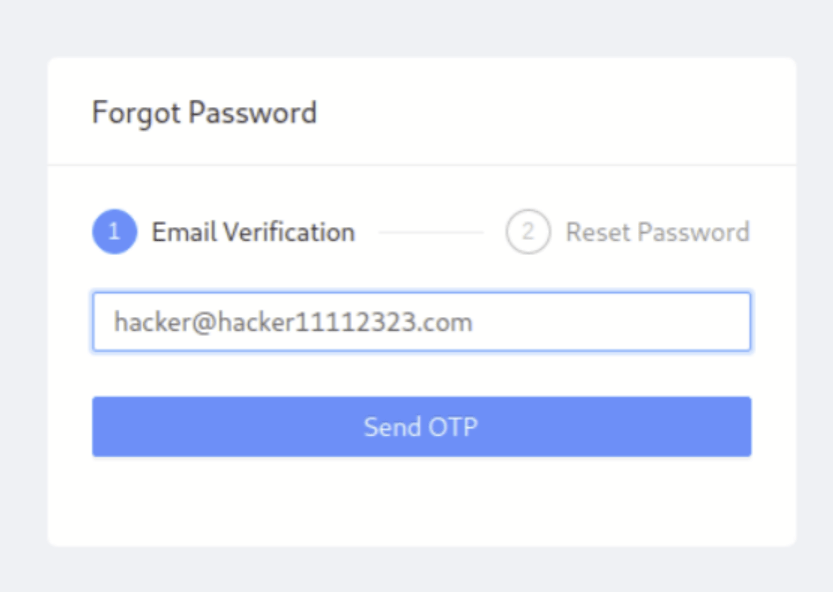Click the word 'Email' in step one
The height and width of the screenshot is (592, 833).
tap(185, 232)
